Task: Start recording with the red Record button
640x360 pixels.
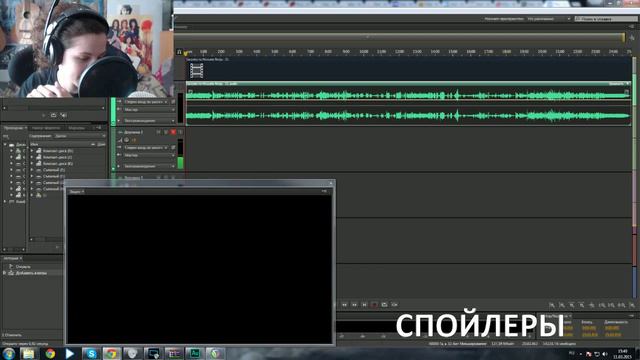Action: click(x=374, y=304)
